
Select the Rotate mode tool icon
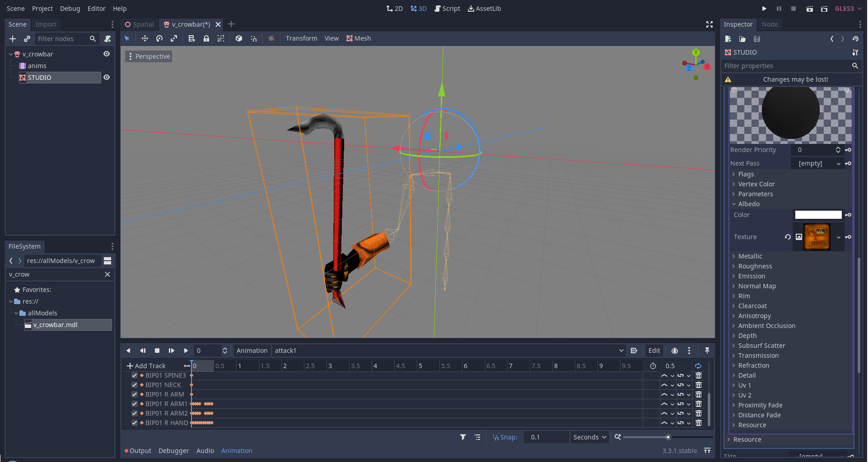159,38
